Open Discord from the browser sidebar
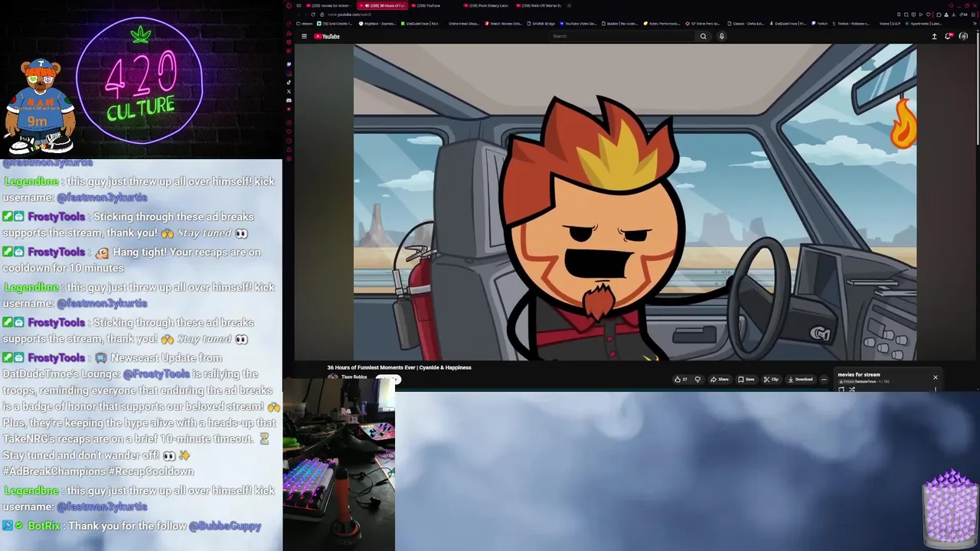Image resolution: width=980 pixels, height=551 pixels. point(289,100)
